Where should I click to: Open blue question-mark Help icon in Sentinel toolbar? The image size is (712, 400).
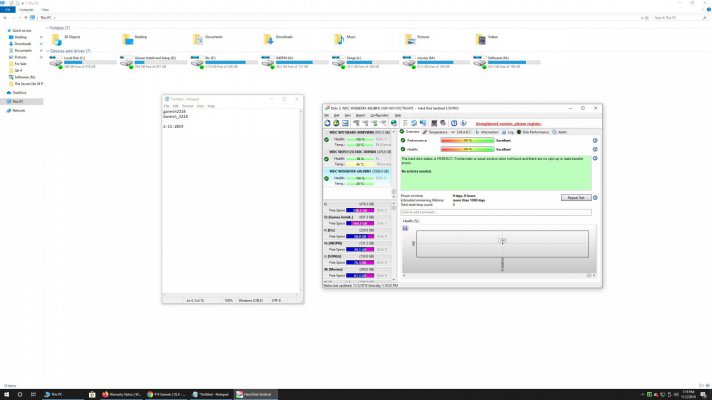tap(454, 123)
